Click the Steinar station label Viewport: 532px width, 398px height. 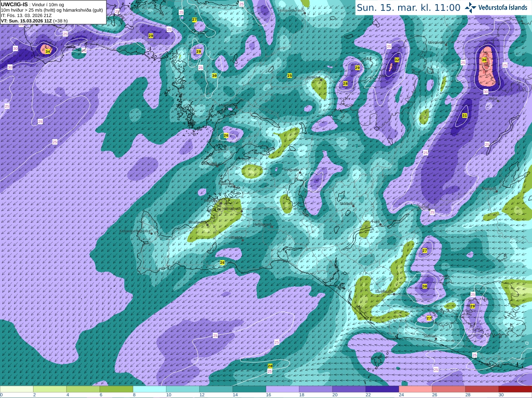point(429,336)
